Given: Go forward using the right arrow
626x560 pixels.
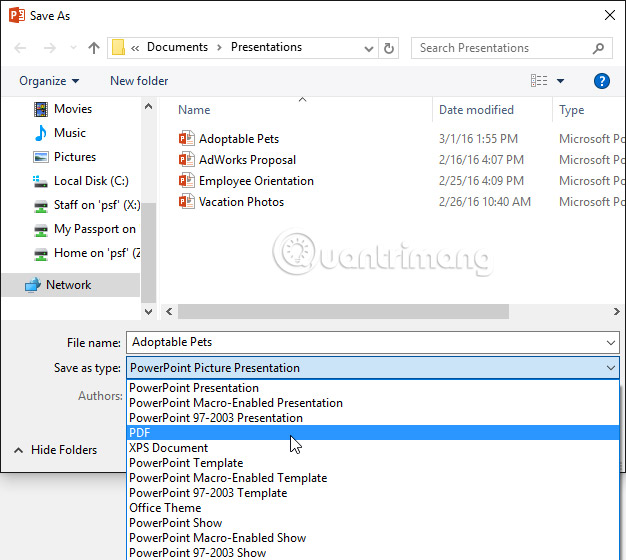Looking at the screenshot, I should 50,48.
